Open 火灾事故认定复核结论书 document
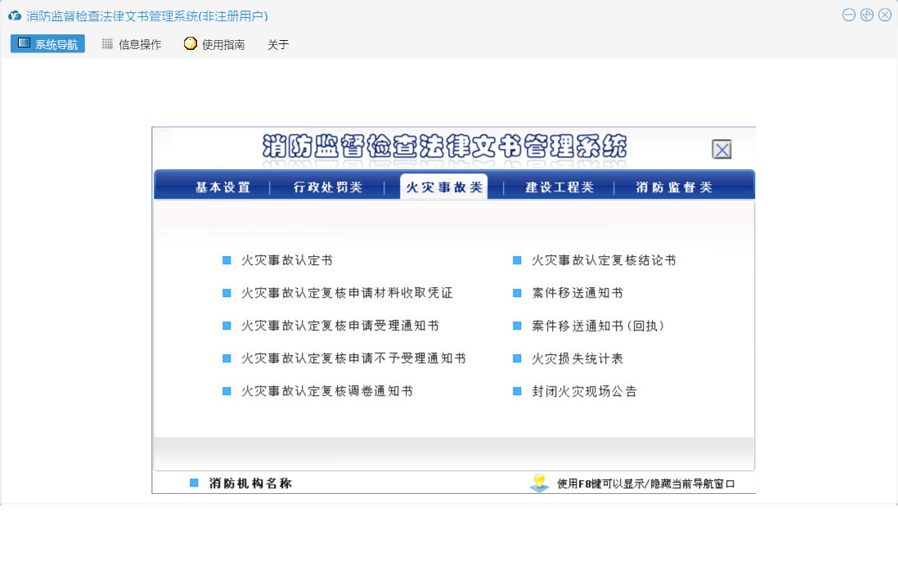The width and height of the screenshot is (898, 588). [604, 261]
